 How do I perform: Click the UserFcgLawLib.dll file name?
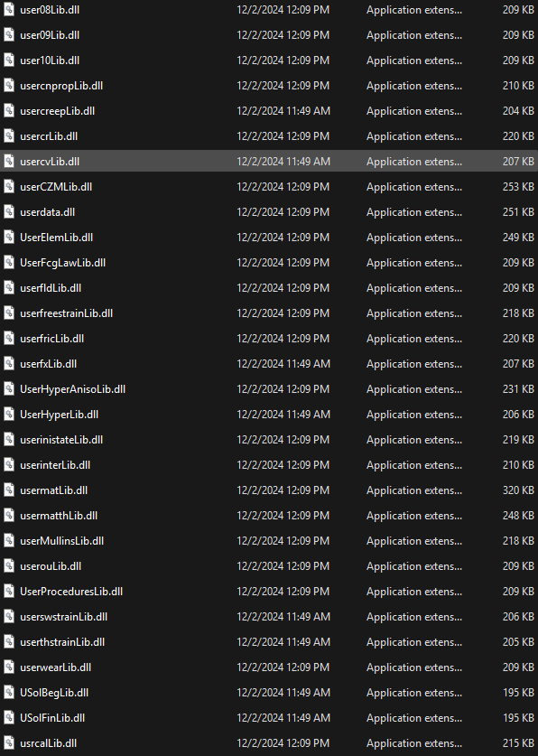62,263
